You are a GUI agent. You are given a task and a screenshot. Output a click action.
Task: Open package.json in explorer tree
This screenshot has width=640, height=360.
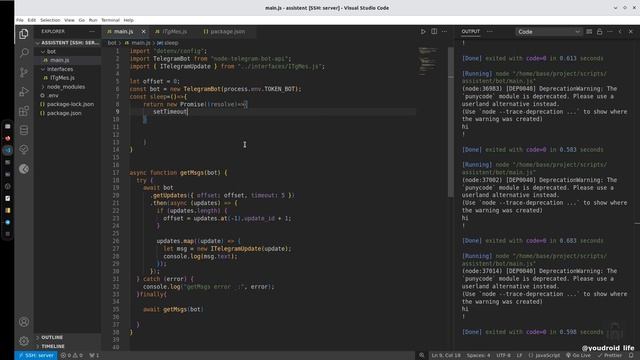[67, 113]
